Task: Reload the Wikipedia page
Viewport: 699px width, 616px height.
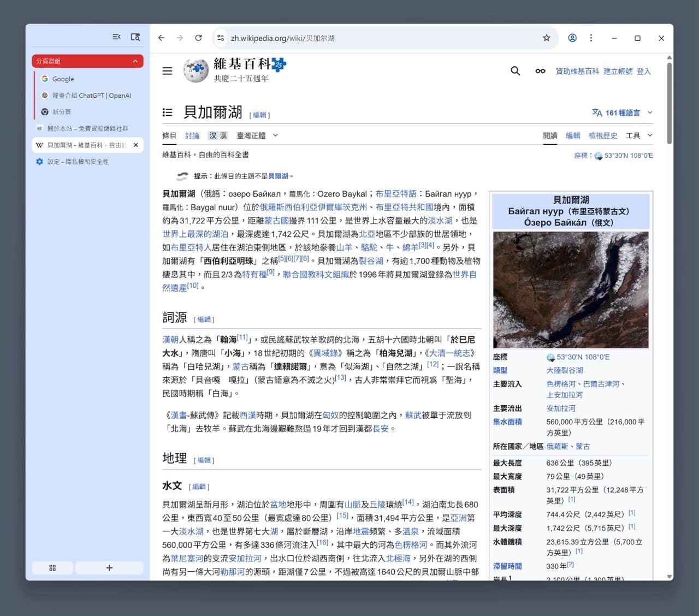Action: [198, 38]
